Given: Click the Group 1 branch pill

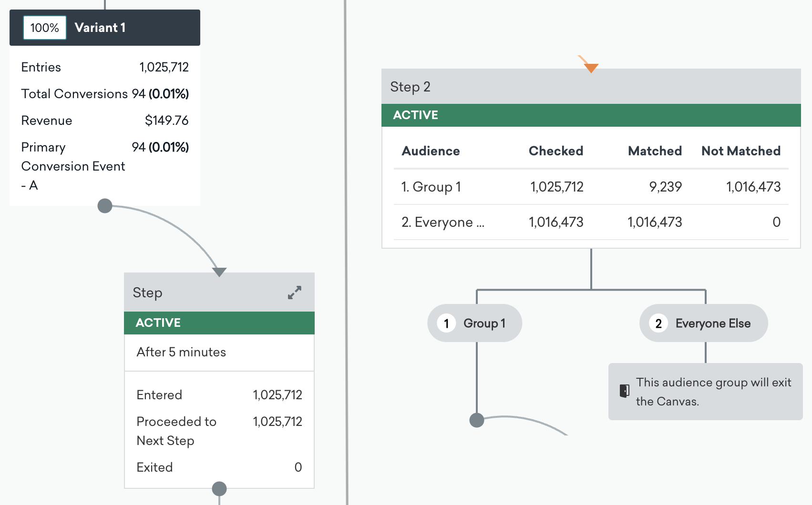Looking at the screenshot, I should click(475, 323).
